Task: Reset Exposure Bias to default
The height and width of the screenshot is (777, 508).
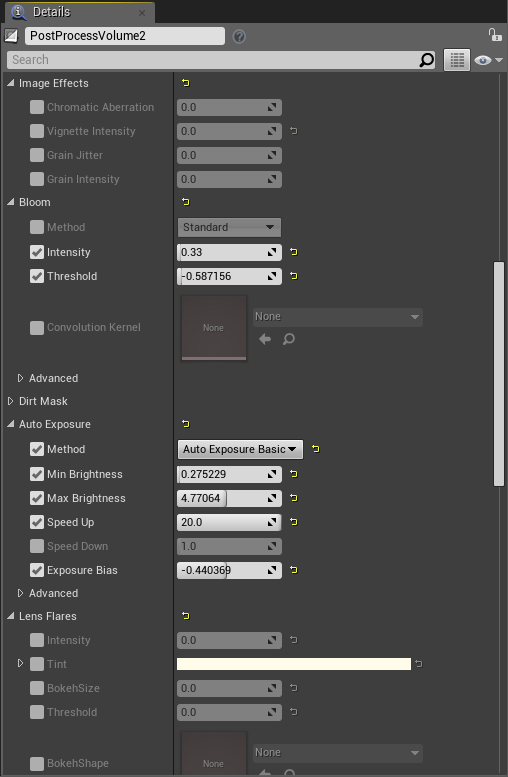Action: click(293, 570)
